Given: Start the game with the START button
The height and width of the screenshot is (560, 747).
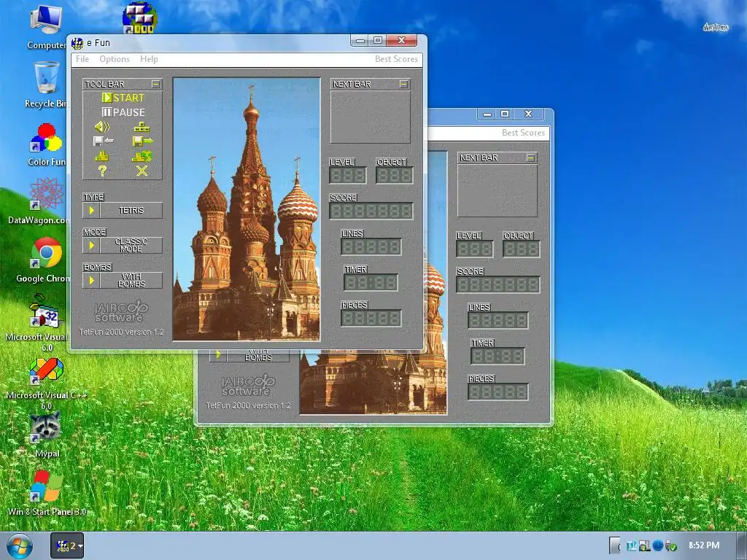Looking at the screenshot, I should (x=123, y=98).
